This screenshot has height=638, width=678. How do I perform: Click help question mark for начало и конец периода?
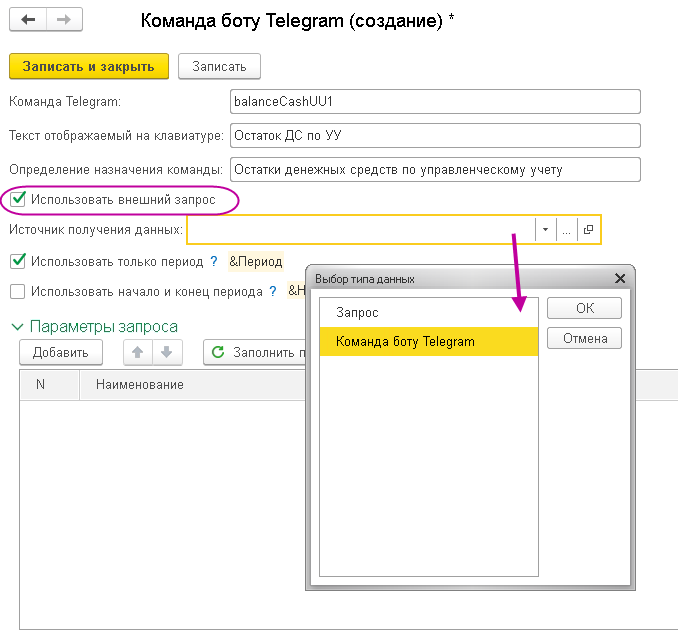click(x=273, y=291)
